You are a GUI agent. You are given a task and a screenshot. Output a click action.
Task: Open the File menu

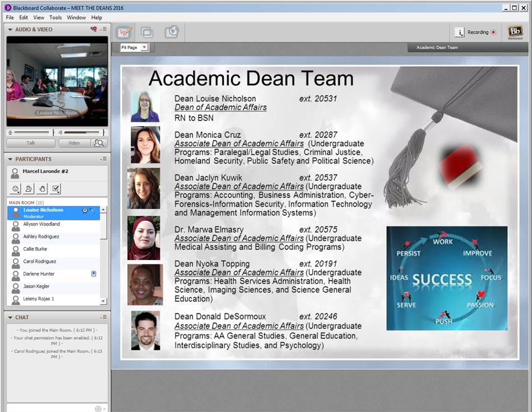coord(10,17)
